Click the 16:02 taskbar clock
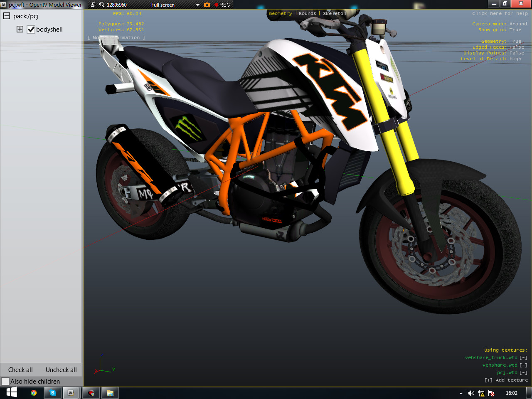The height and width of the screenshot is (399, 532). pyautogui.click(x=512, y=393)
